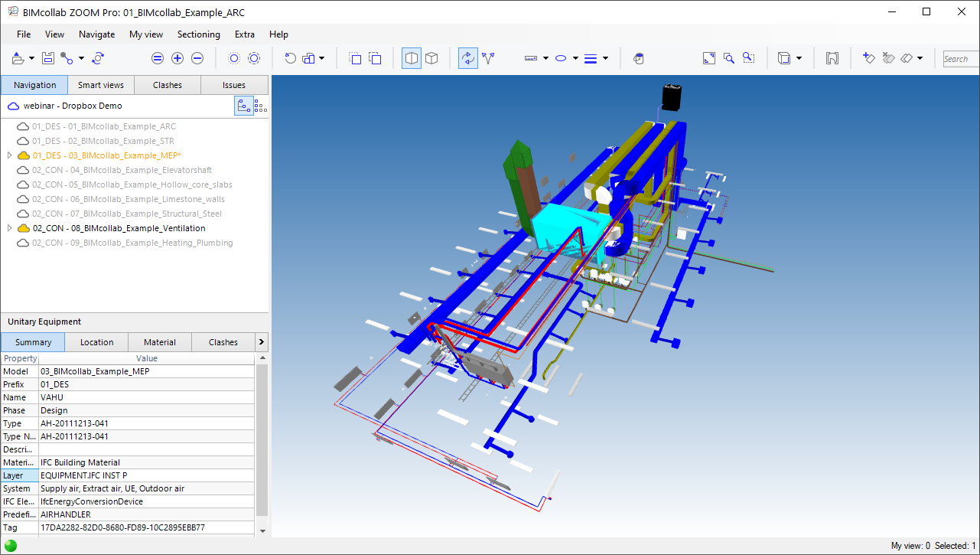Open the measure ruler dropdown arrow

click(545, 58)
